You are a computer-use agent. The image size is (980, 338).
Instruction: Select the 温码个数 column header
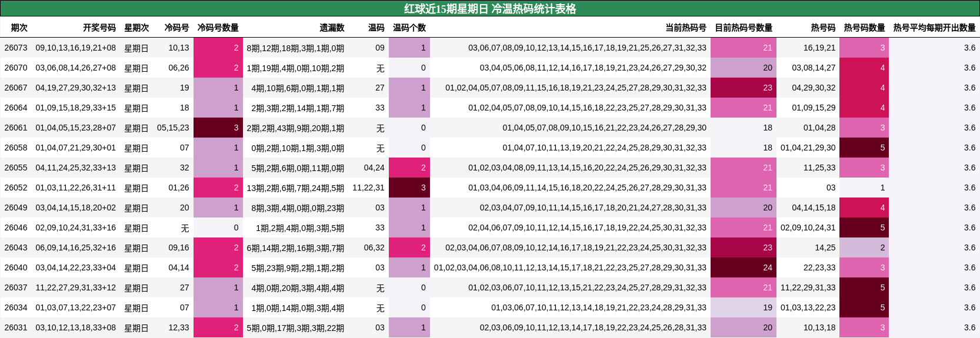[409, 28]
